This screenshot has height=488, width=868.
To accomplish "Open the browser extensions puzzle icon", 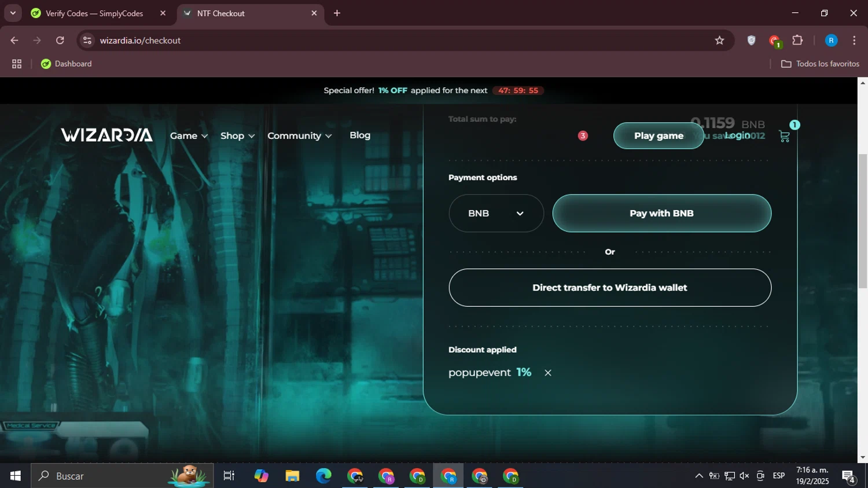I will pyautogui.click(x=797, y=41).
